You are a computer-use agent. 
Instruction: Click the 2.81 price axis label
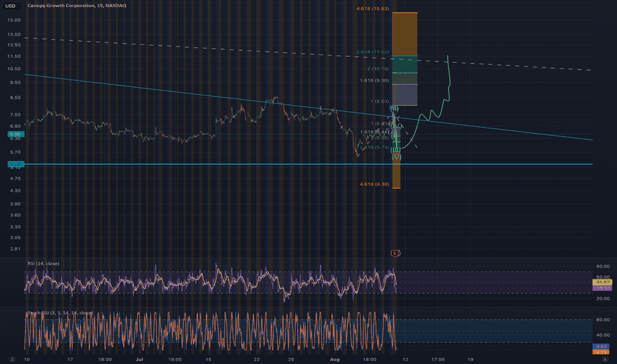[15, 249]
